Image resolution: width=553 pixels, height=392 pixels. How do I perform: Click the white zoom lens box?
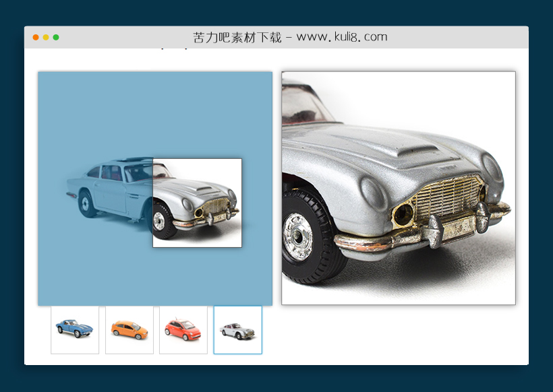197,202
